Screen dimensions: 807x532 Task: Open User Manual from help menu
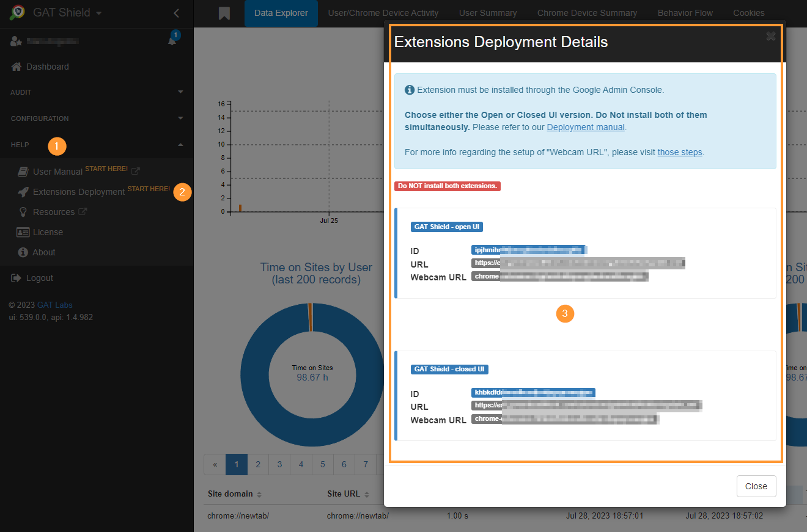(57, 172)
